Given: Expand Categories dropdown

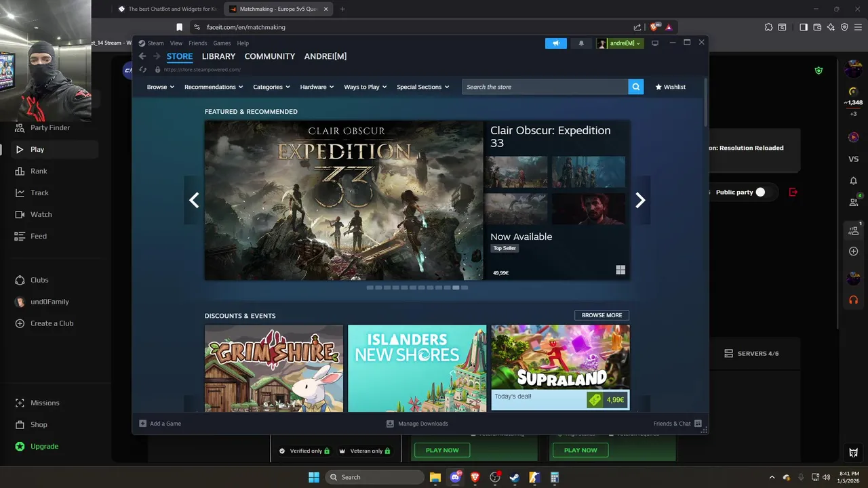Looking at the screenshot, I should [271, 87].
